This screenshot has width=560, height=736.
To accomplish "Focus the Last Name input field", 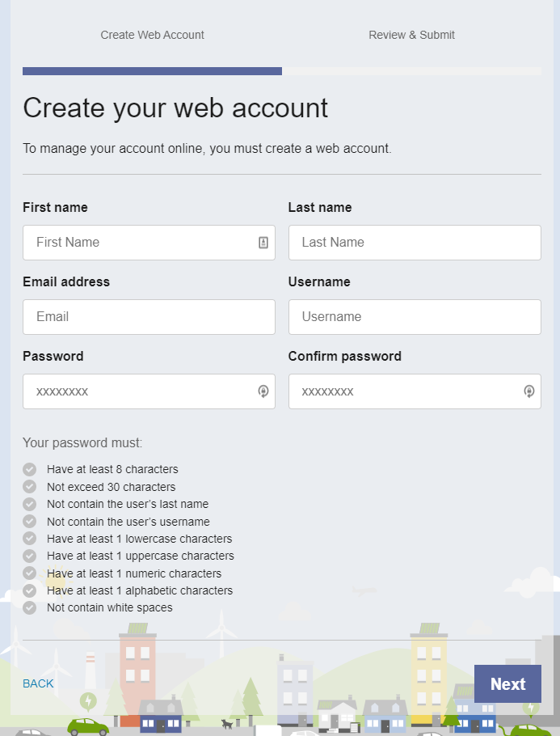I will pos(414,243).
